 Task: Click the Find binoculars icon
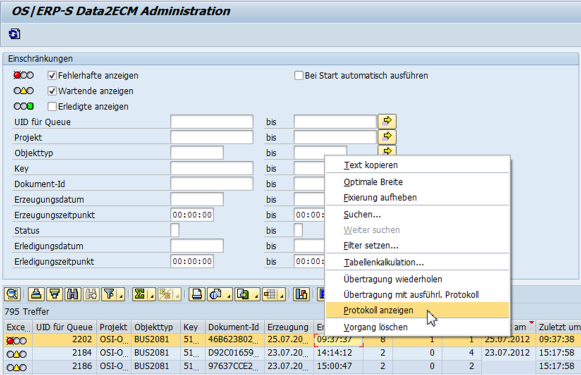73,294
